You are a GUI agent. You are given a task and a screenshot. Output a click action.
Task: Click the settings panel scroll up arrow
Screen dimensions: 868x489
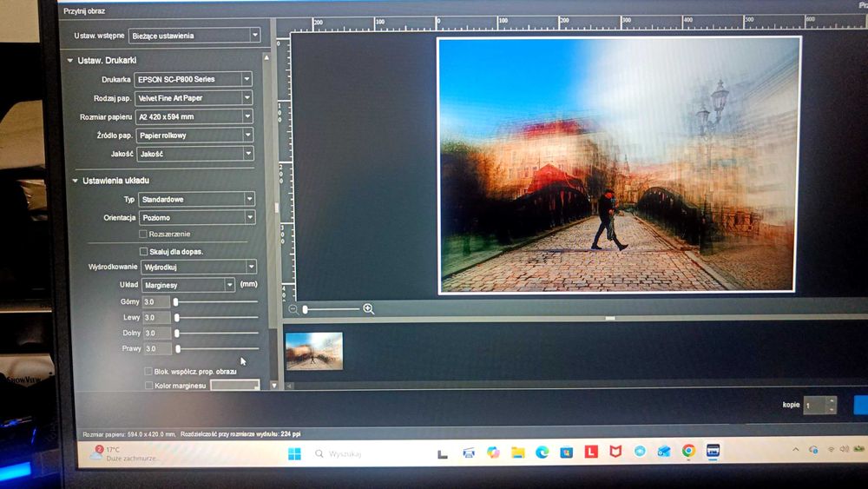coord(266,57)
